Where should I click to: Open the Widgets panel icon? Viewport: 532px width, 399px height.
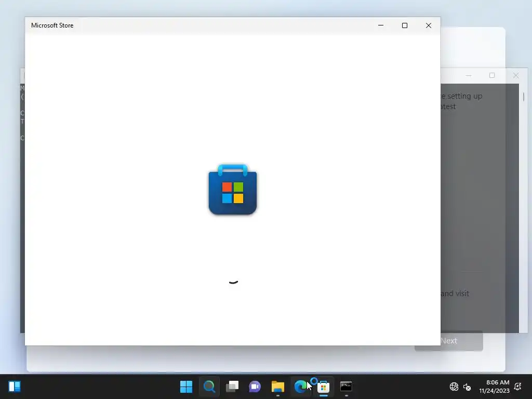tap(15, 387)
